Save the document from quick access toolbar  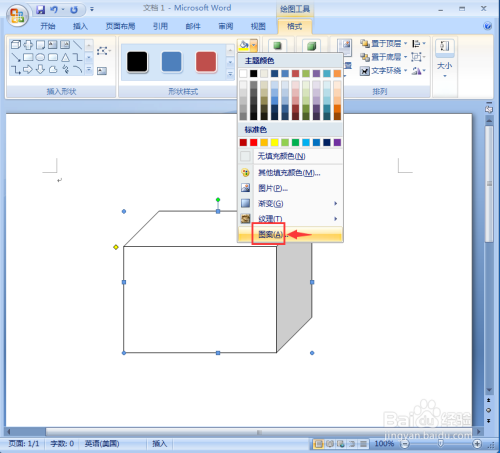pos(40,10)
